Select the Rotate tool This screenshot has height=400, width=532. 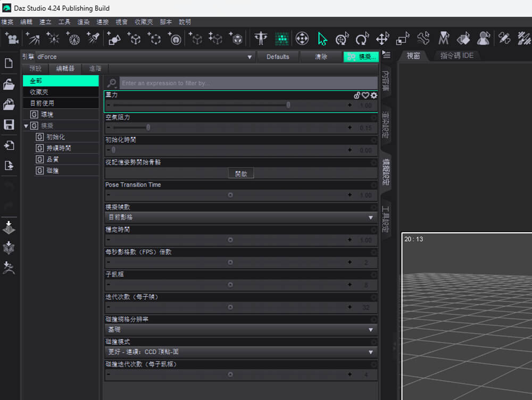coord(362,38)
